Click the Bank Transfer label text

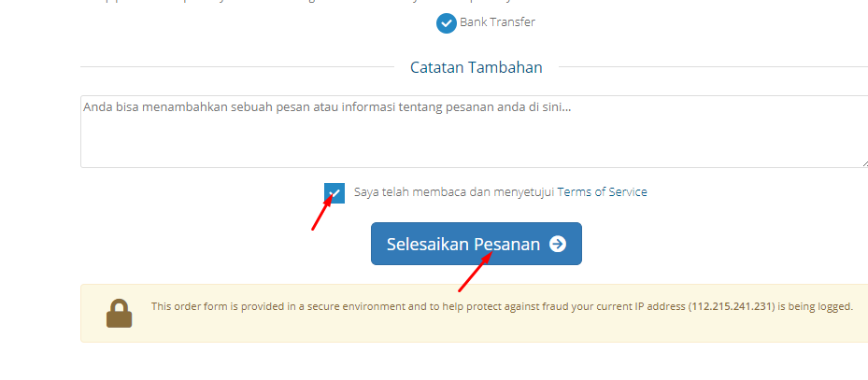[x=497, y=22]
